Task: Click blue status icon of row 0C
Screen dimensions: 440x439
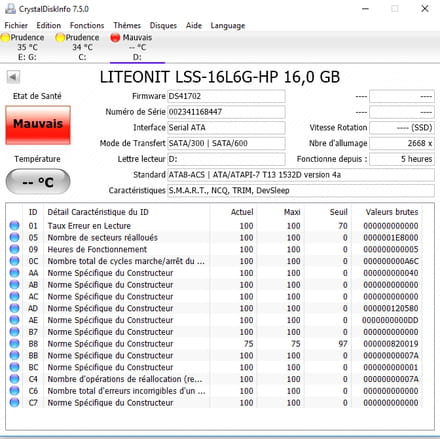Action: tap(14, 261)
